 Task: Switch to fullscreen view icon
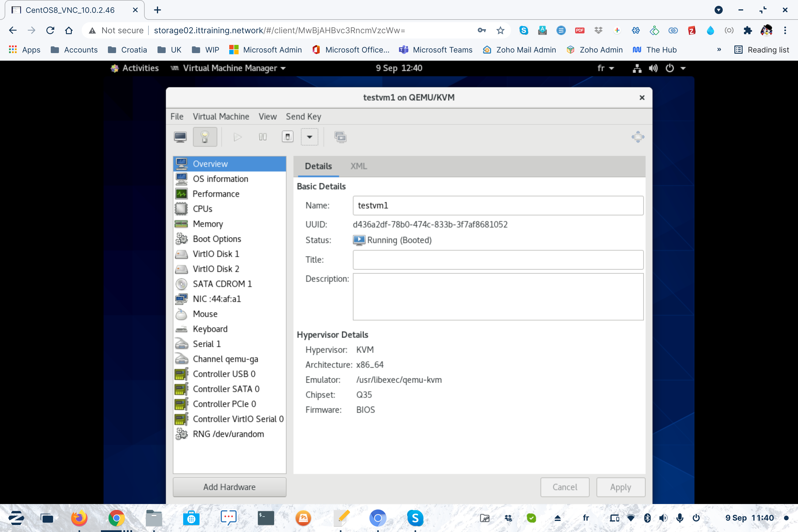pos(638,137)
